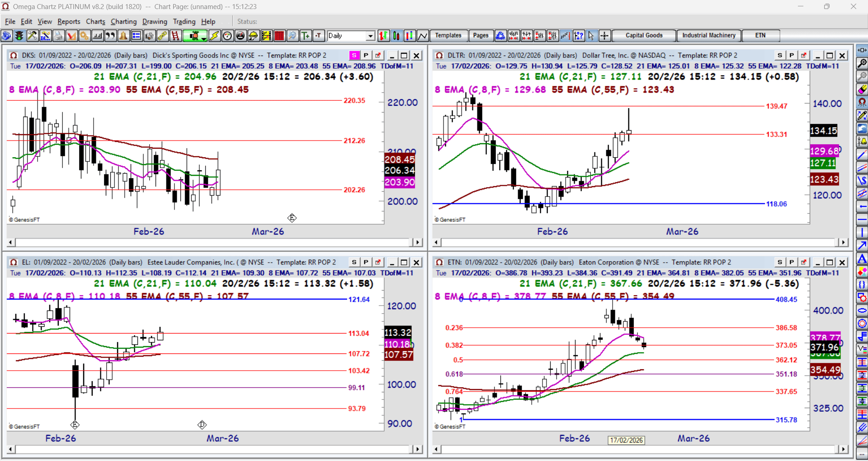Open the Edit menu
The image size is (868, 461).
click(26, 21)
